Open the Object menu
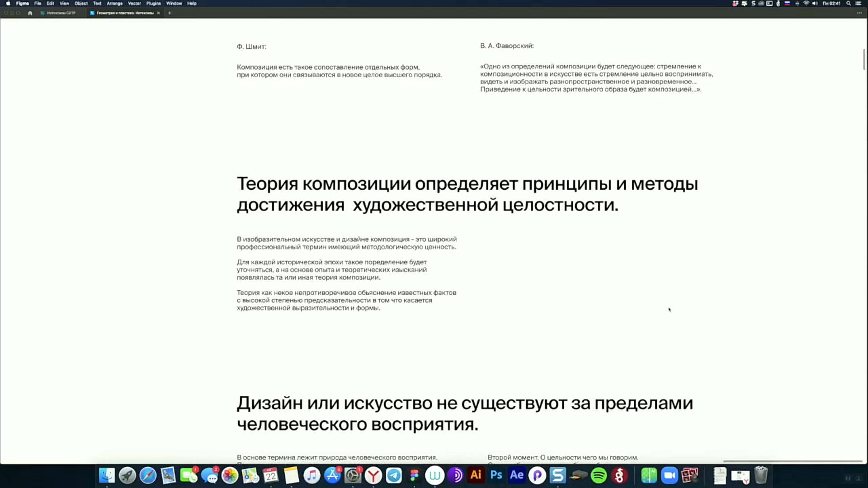 81,3
